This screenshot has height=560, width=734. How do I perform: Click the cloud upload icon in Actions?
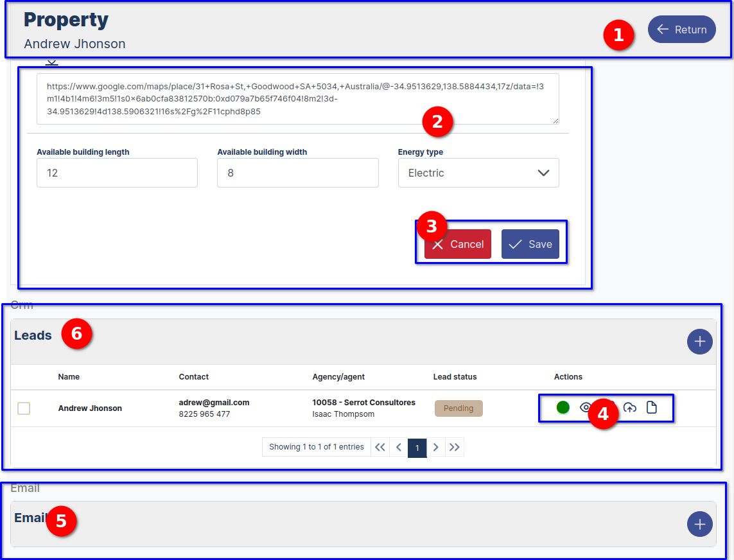click(x=630, y=407)
